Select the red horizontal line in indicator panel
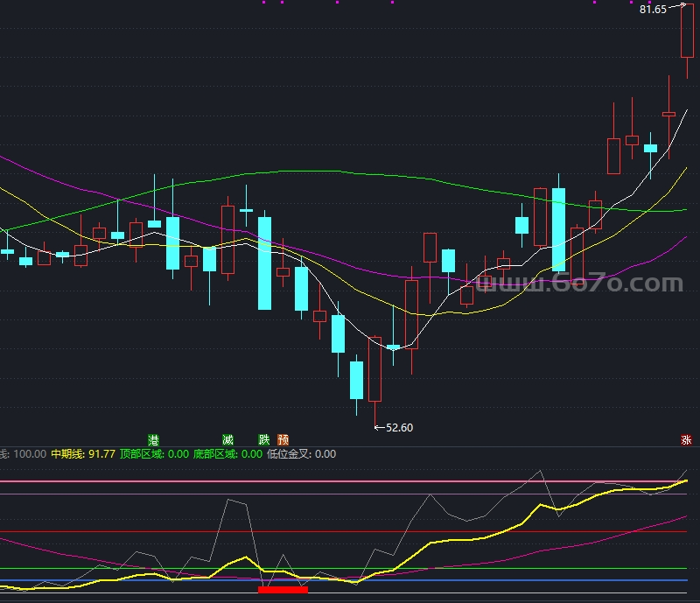700x603 pixels. tap(343, 531)
